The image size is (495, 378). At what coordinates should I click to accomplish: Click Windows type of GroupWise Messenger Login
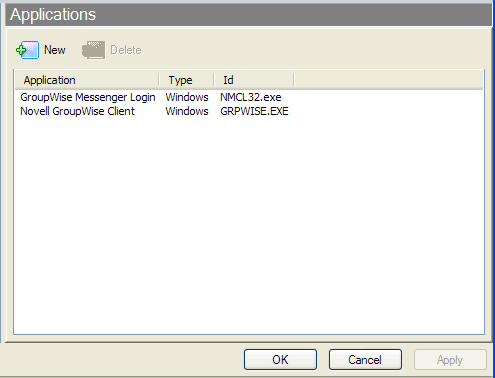pos(187,97)
